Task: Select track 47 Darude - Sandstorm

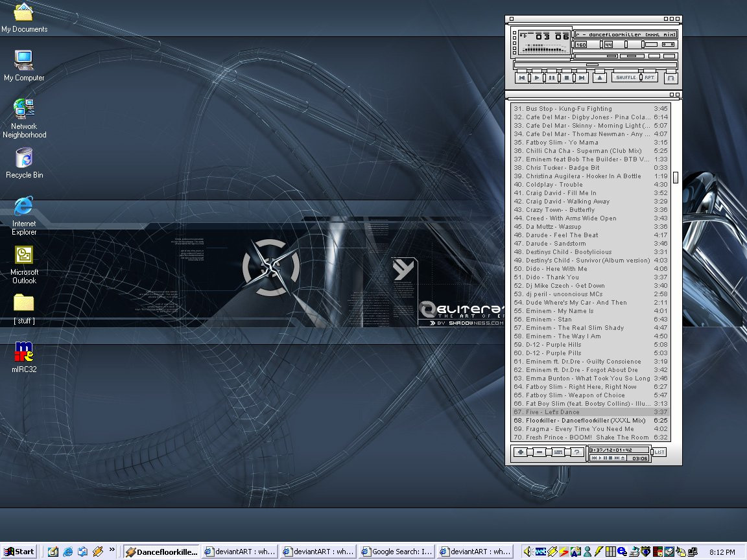Action: [590, 243]
